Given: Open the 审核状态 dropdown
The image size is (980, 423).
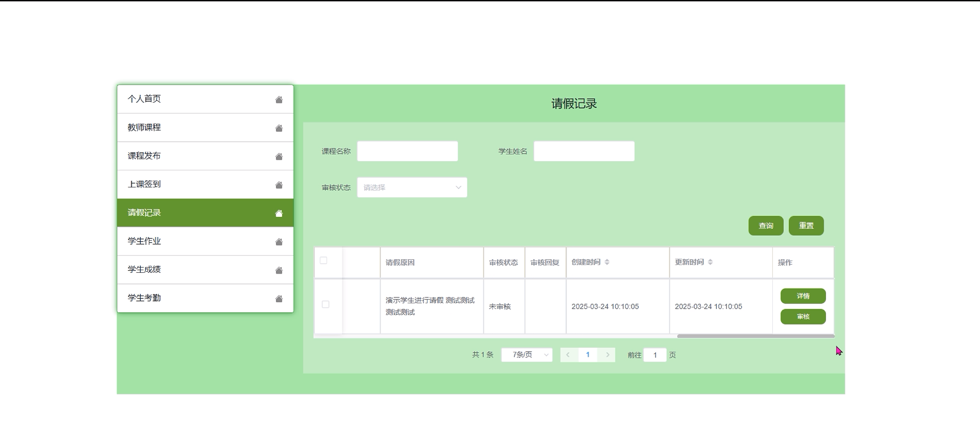Looking at the screenshot, I should [x=412, y=187].
